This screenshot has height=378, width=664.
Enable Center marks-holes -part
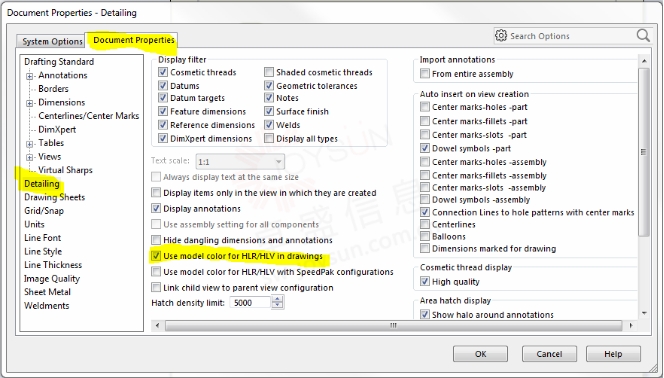[x=425, y=107]
